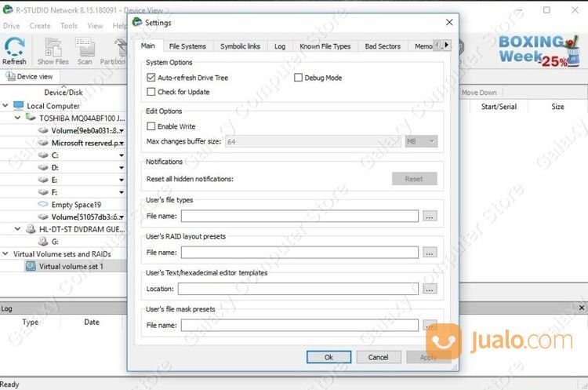The width and height of the screenshot is (588, 390).
Task: Select the Main settings tab
Action: pyautogui.click(x=148, y=46)
